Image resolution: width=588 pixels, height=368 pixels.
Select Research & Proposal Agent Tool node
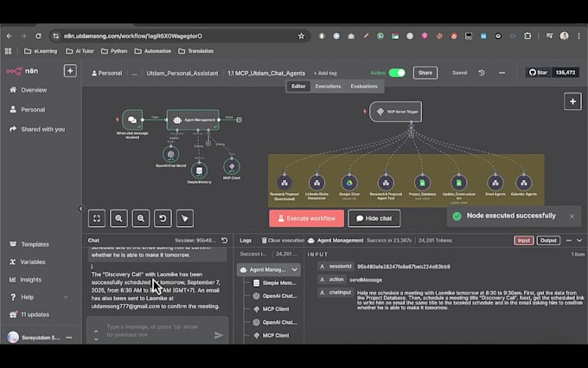[x=386, y=183]
